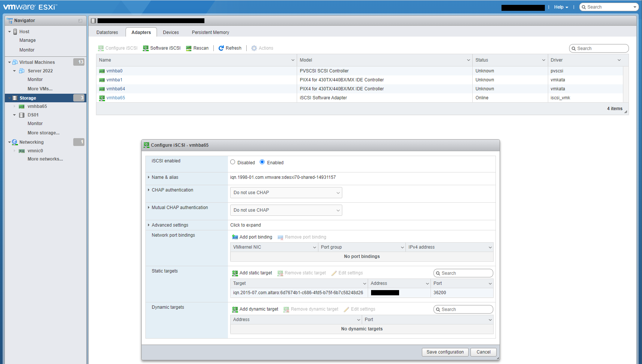This screenshot has width=642, height=364.
Task: Select the vmhba65 adapter in the Navigator
Action: coord(37,106)
